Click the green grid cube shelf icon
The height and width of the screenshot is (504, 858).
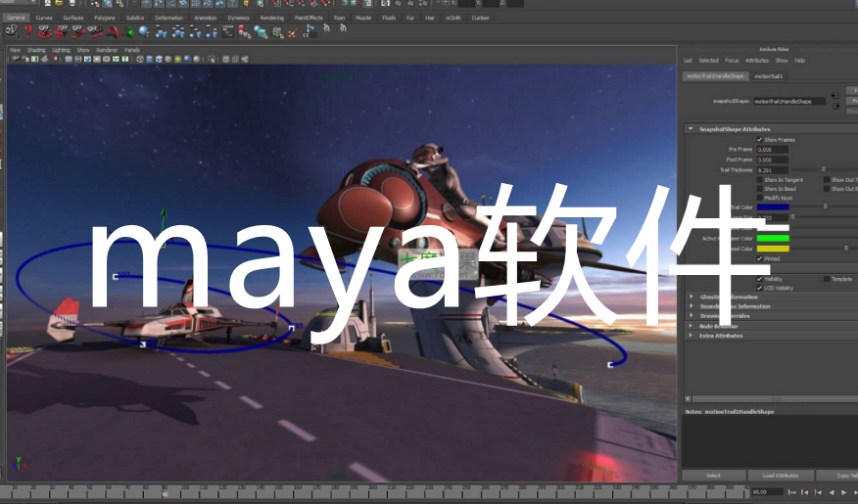coord(277,32)
